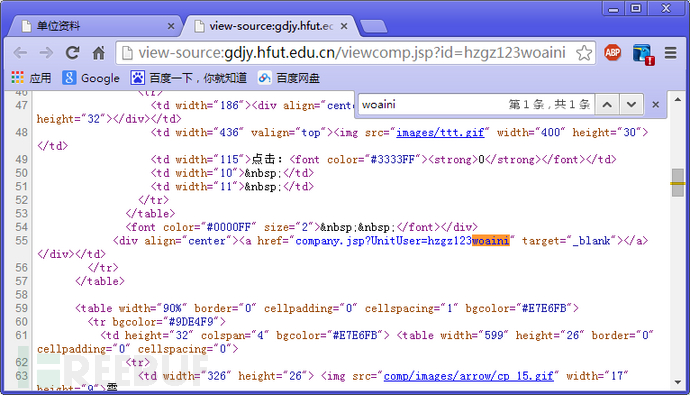Click the find box containing woaini
This screenshot has width=690, height=395.
pyautogui.click(x=431, y=105)
